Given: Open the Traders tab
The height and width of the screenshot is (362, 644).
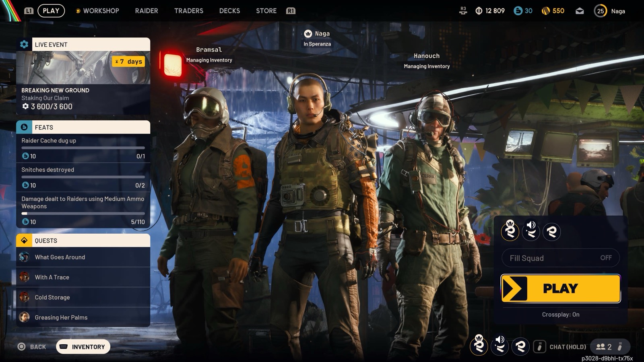Looking at the screenshot, I should click(x=188, y=11).
